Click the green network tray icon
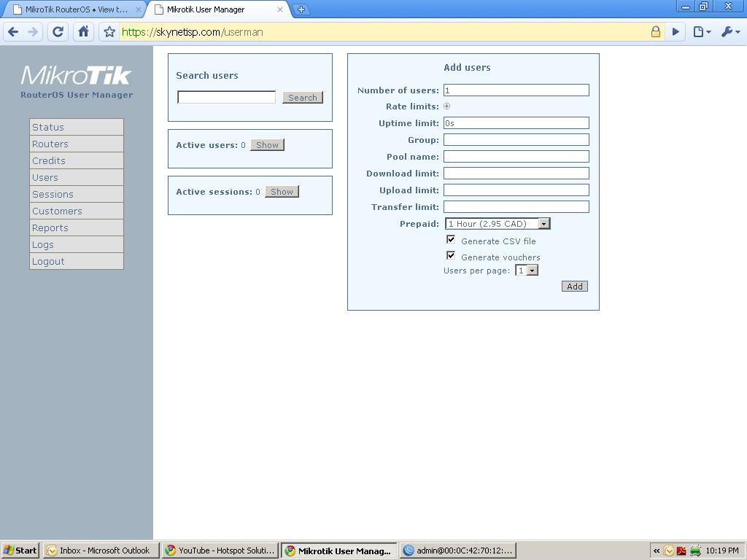Image resolution: width=747 pixels, height=560 pixels. pos(695,551)
